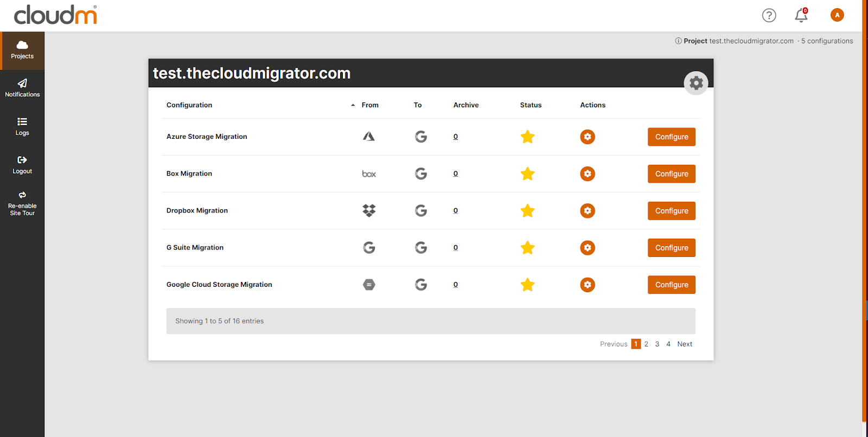Open Notifications from the sidebar
Image resolution: width=868 pixels, height=437 pixels.
click(x=22, y=88)
